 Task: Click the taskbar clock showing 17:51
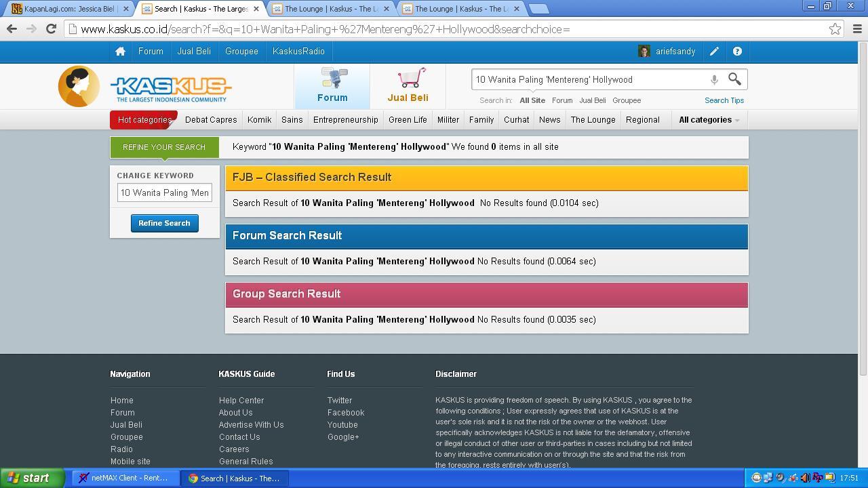coord(849,478)
